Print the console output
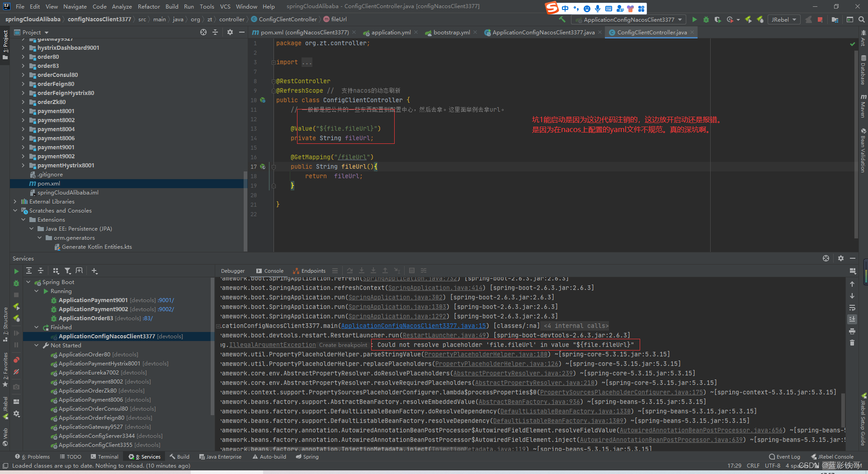The image size is (868, 474). (852, 331)
